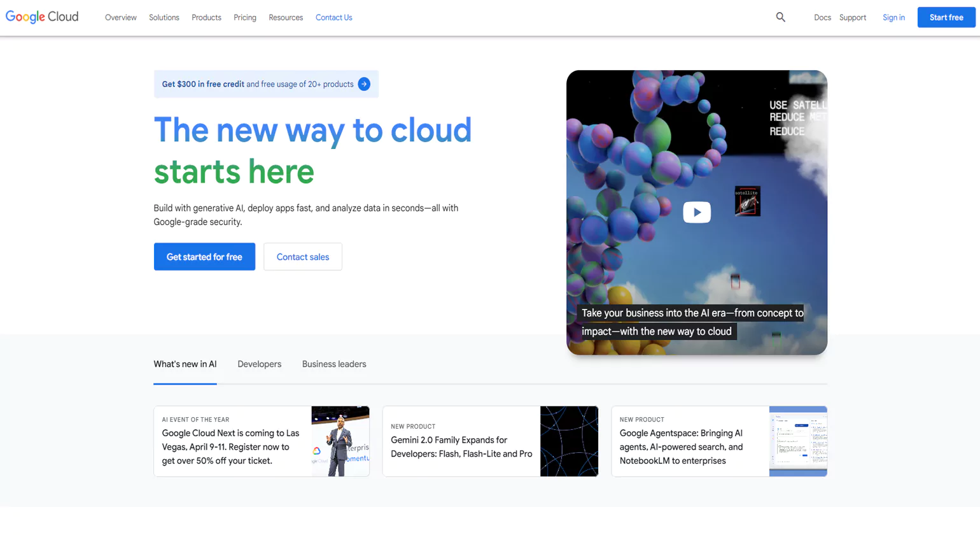Expand the Pricing navigation item
This screenshot has width=980, height=535.
244,17
